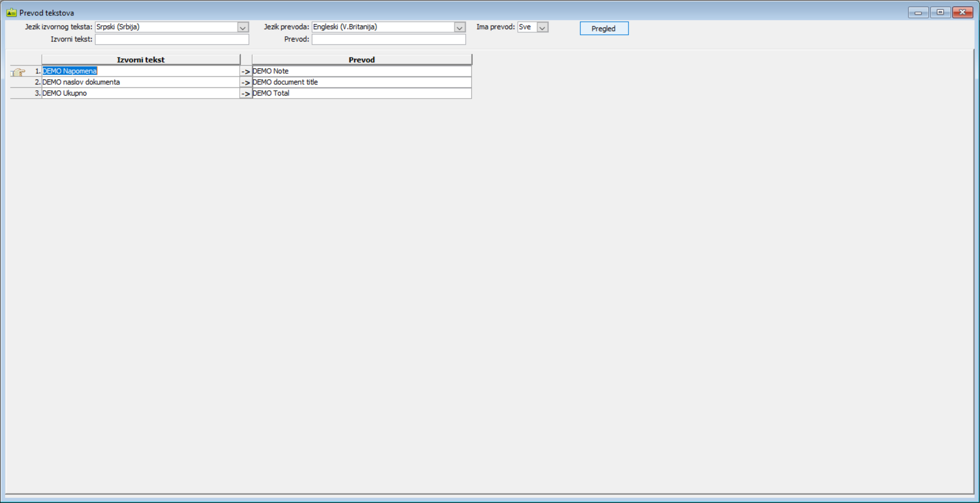
Task: Click the Izvorni tekst column header
Action: coord(141,60)
